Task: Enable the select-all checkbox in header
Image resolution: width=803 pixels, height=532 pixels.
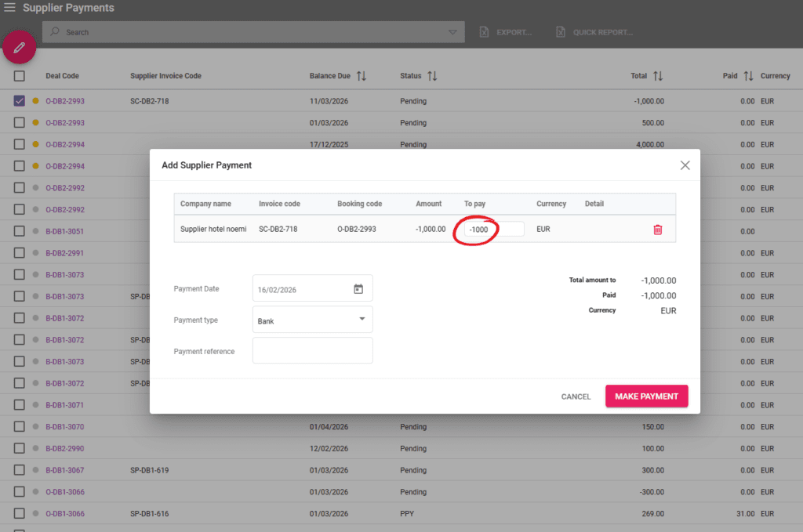Action: click(19, 75)
